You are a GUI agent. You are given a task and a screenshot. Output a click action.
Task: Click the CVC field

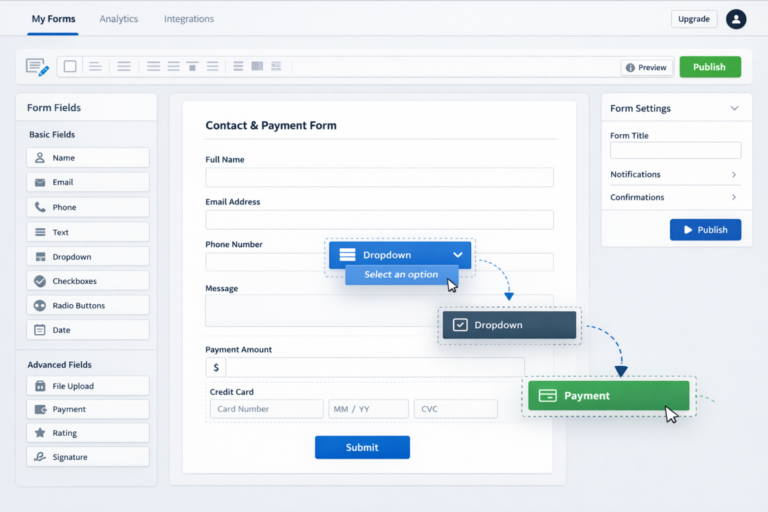pyautogui.click(x=456, y=409)
